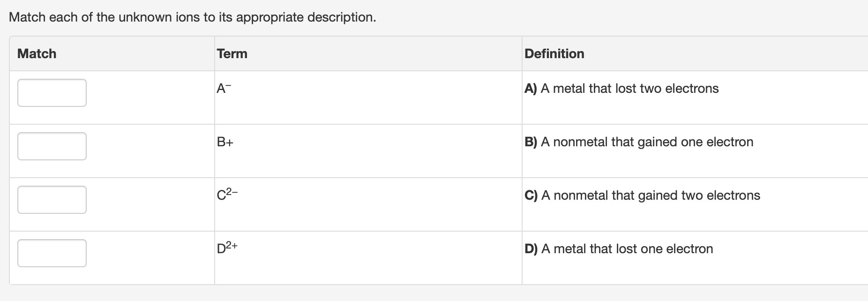Select the B+ term text

(225, 142)
